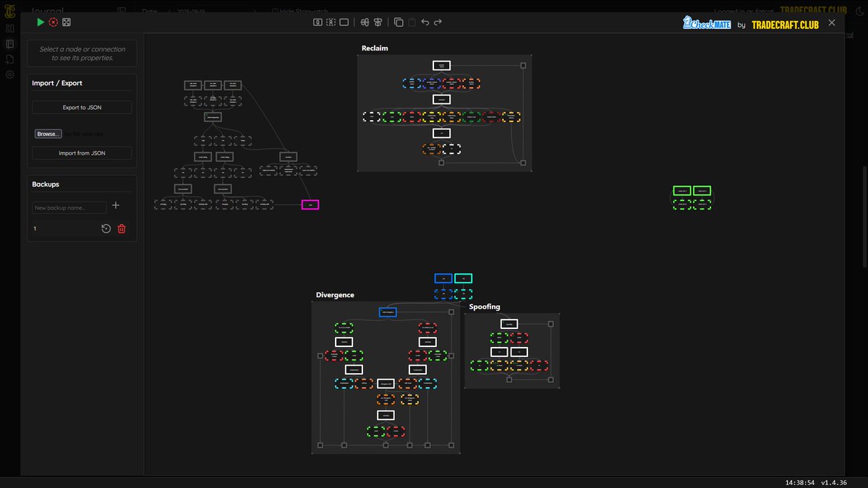Click the fit-to-view icon beside reset

[x=67, y=22]
